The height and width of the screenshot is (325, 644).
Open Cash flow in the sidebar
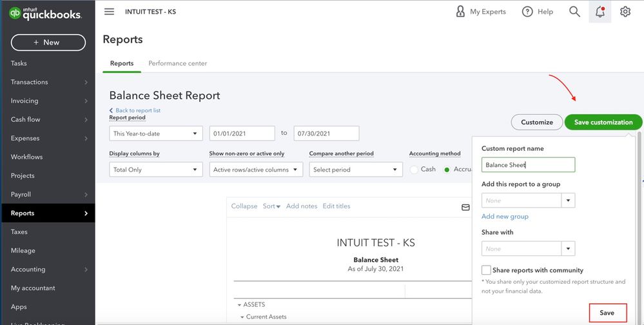click(26, 119)
